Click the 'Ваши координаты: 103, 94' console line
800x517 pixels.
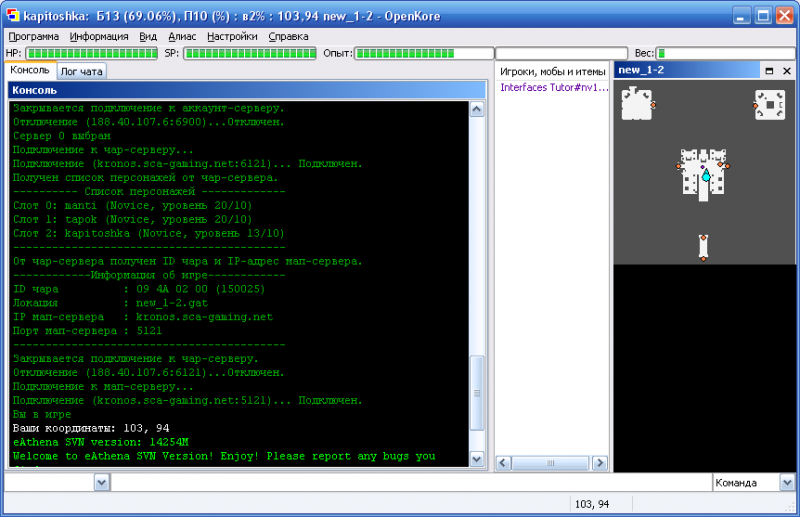point(91,428)
